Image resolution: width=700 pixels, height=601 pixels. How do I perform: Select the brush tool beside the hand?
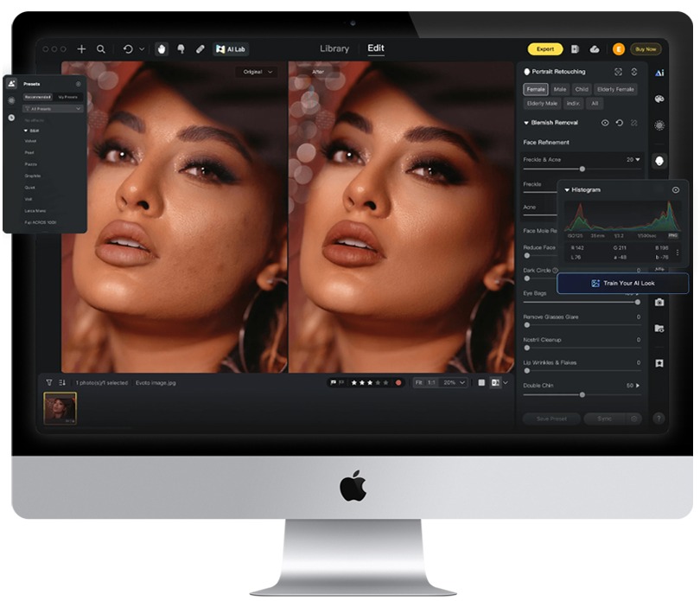point(181,49)
